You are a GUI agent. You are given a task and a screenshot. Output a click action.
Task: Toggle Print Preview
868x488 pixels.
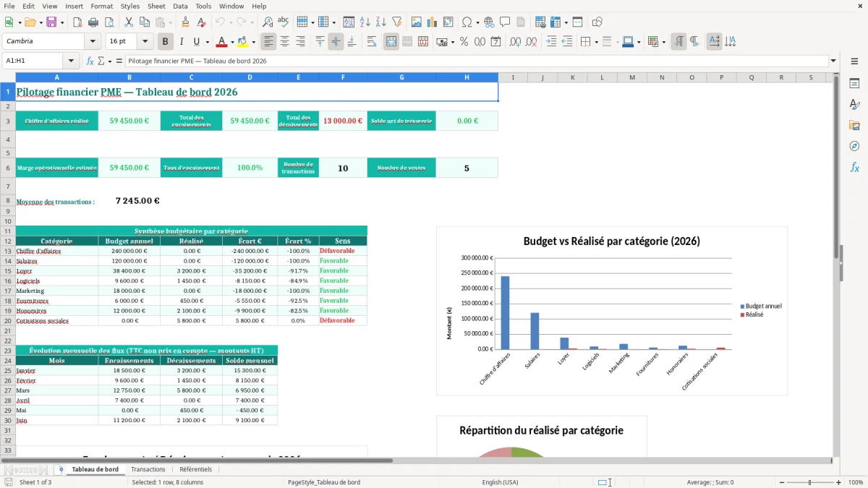click(109, 22)
